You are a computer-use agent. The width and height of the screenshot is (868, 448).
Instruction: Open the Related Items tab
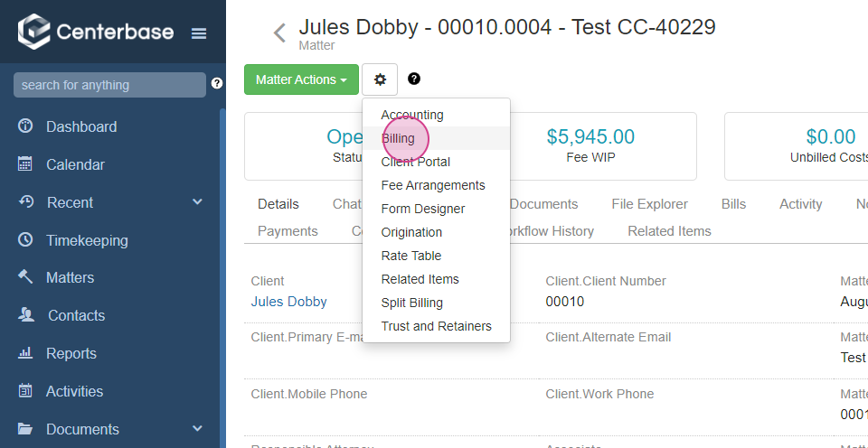tap(669, 230)
